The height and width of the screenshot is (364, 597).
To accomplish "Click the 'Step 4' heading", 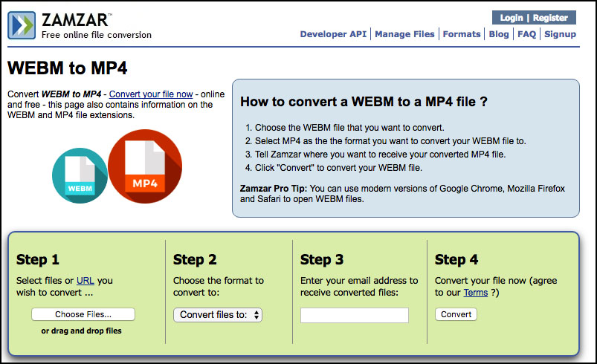I will tap(456, 259).
